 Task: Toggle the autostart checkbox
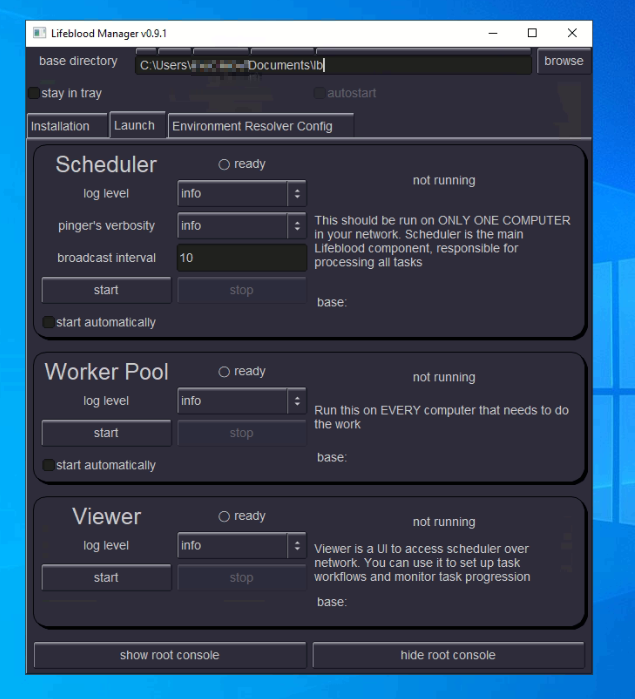tap(319, 93)
